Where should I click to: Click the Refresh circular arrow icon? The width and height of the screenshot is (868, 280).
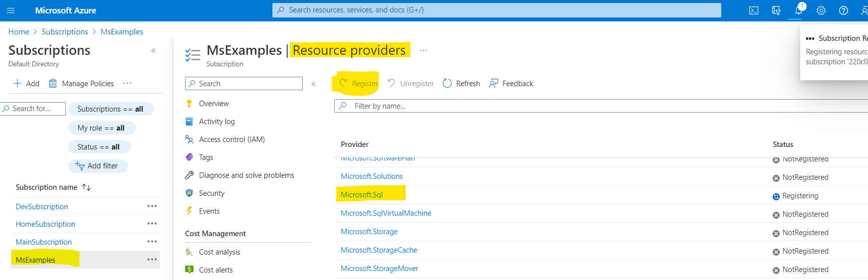[447, 83]
